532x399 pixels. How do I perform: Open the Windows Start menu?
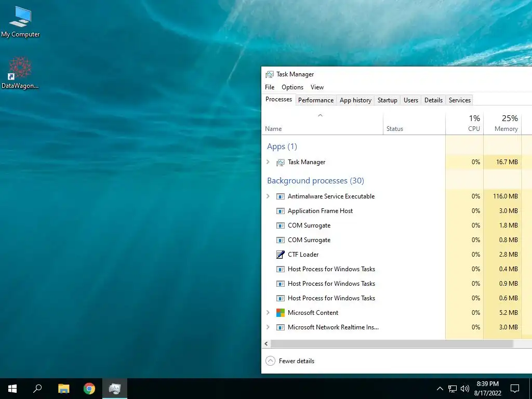point(12,389)
